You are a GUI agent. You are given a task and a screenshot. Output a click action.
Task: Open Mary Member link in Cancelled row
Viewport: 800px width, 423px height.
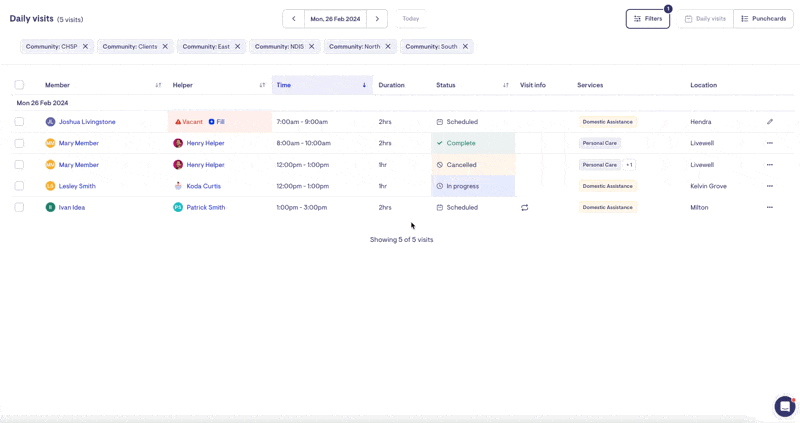pos(79,165)
